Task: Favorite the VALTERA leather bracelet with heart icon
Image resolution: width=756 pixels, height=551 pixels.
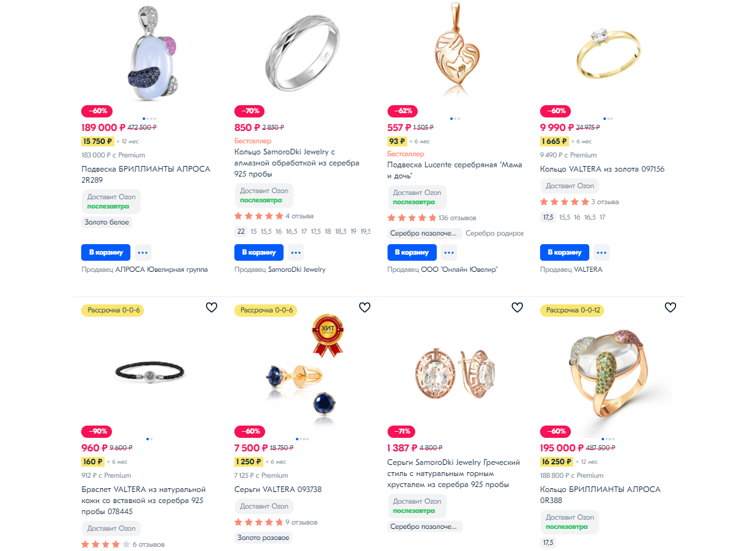Action: 212,307
